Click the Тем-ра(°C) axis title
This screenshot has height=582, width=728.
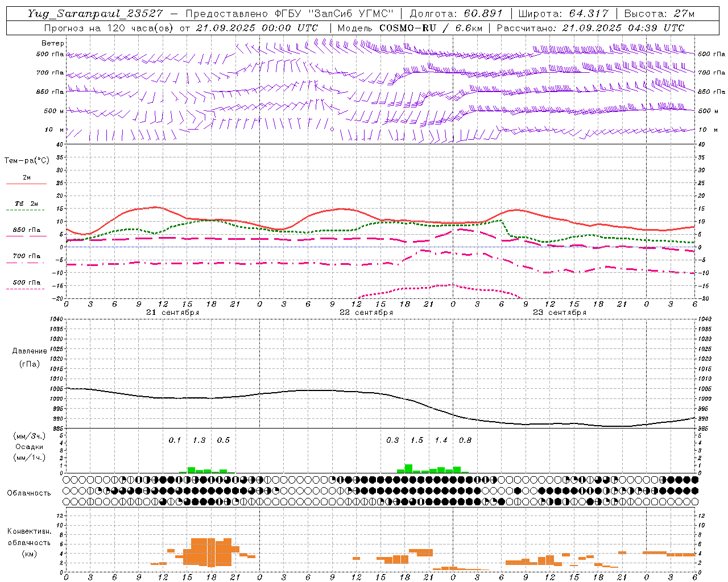pyautogui.click(x=27, y=161)
